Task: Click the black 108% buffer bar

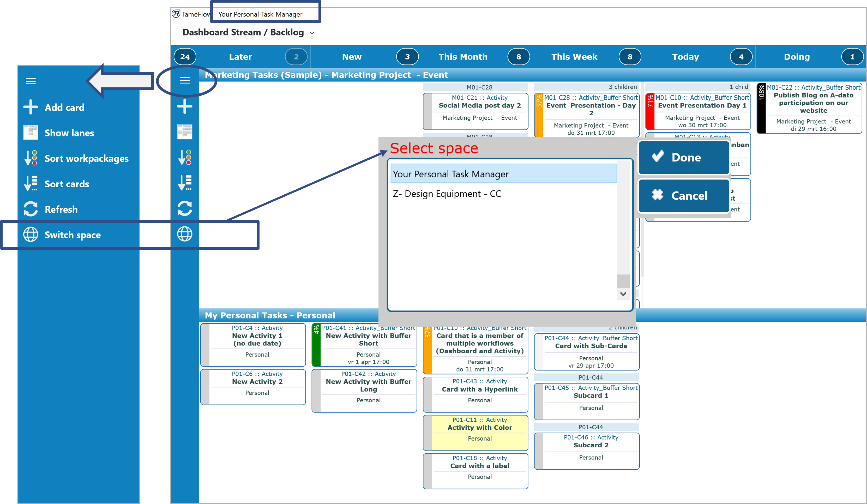Action: [x=761, y=108]
